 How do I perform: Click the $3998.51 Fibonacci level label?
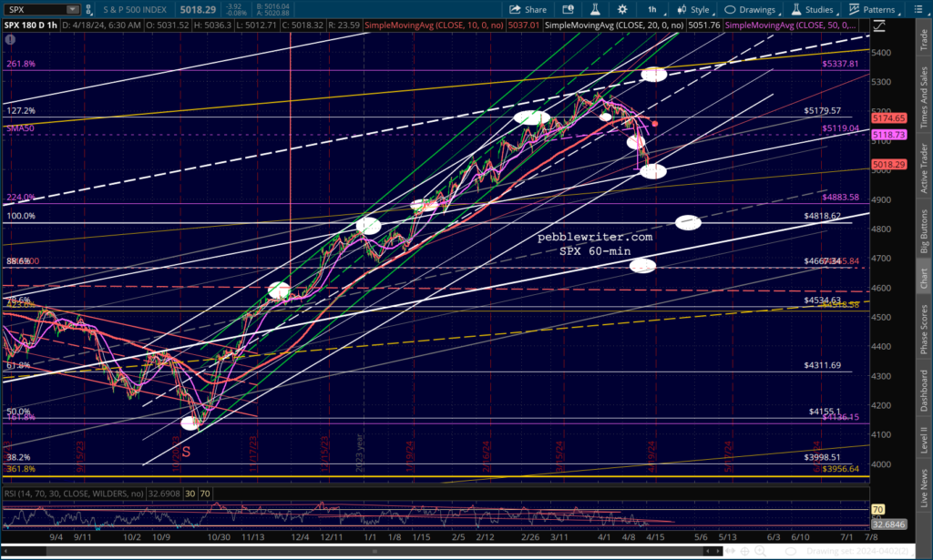point(823,457)
